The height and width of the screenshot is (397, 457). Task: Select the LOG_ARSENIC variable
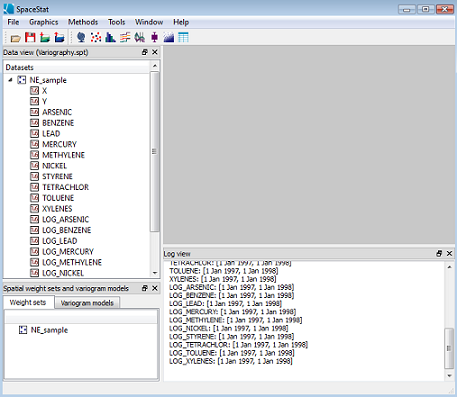(x=65, y=219)
